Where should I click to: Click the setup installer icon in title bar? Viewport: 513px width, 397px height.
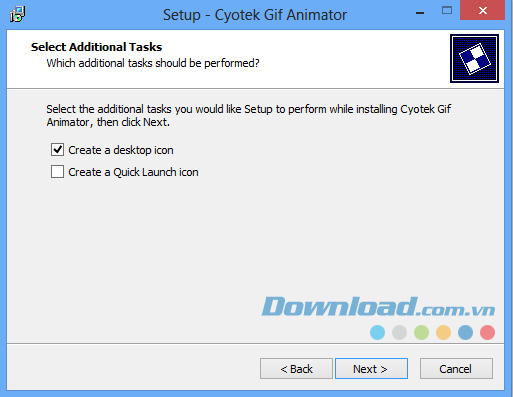[17, 14]
